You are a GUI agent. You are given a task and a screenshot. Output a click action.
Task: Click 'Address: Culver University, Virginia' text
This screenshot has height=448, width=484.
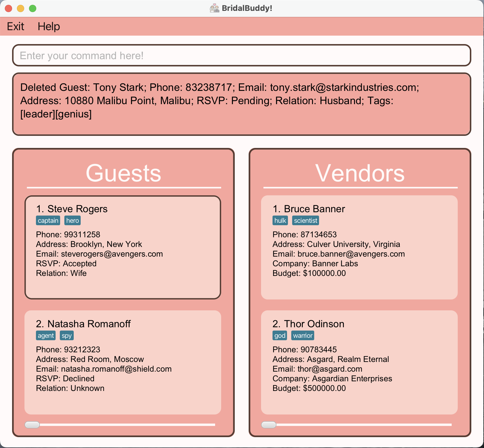336,244
